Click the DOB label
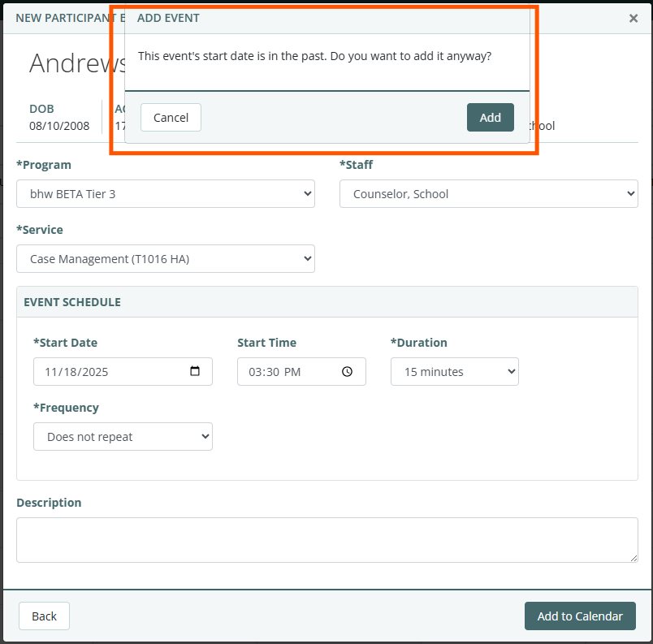This screenshot has height=644, width=653. click(41, 109)
